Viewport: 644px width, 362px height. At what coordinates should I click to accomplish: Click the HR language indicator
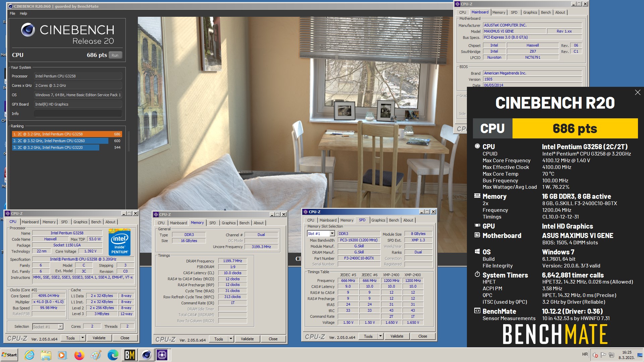[x=585, y=354]
